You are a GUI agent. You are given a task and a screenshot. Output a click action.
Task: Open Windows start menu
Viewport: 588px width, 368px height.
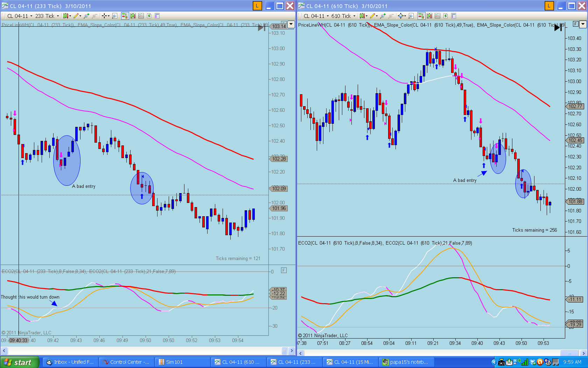point(19,362)
